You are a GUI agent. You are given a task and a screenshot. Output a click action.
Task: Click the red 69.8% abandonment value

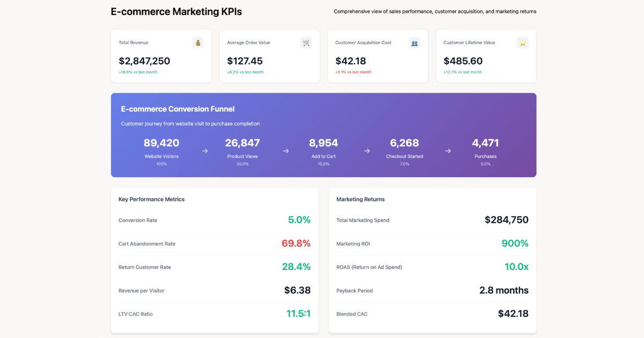pyautogui.click(x=296, y=243)
